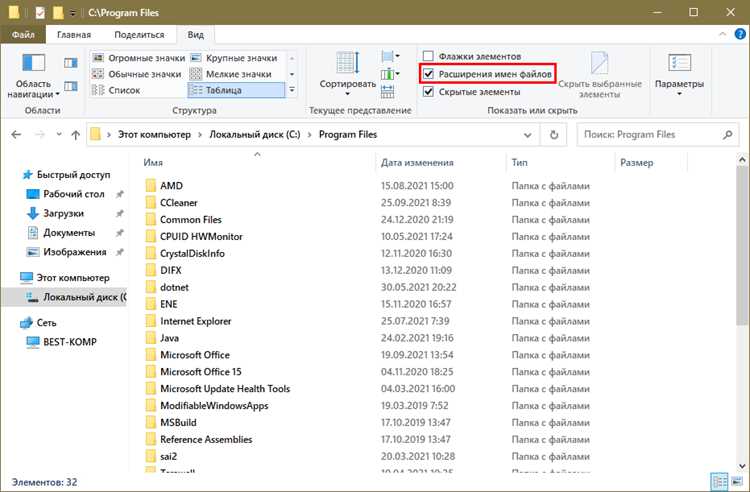Click the file list vertical scrollbar
The height and width of the screenshot is (492, 750).
742,244
